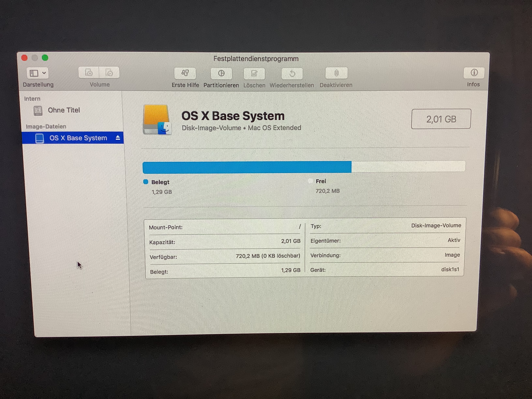Click the Ohne Titel disk icon
Screen dimensions: 532x399
pos(38,111)
